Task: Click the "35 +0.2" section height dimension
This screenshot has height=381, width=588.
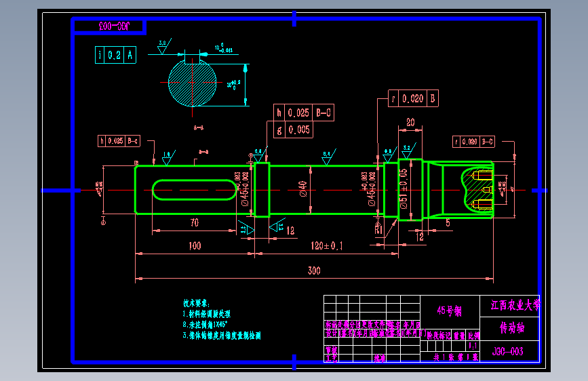Action: click(233, 85)
